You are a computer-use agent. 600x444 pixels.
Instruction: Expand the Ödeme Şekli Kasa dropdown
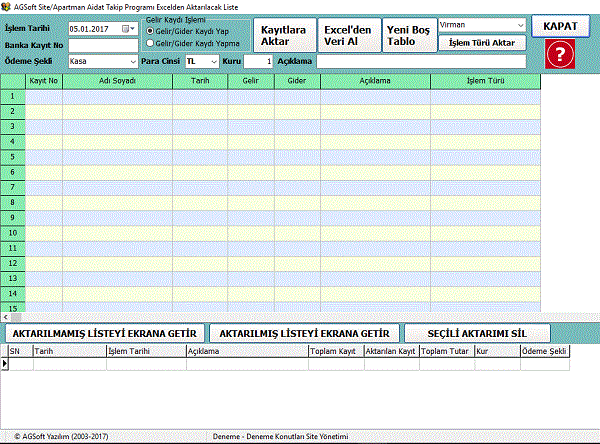pyautogui.click(x=133, y=62)
